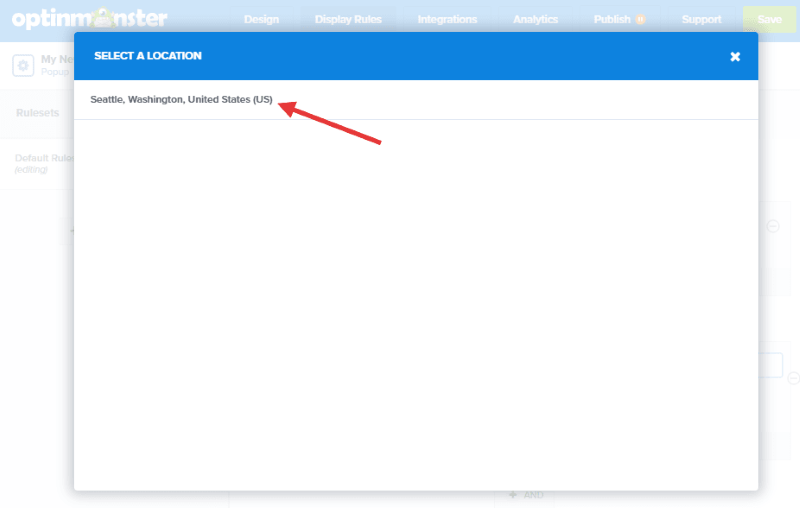Close the Select a Location dialog

coord(735,57)
